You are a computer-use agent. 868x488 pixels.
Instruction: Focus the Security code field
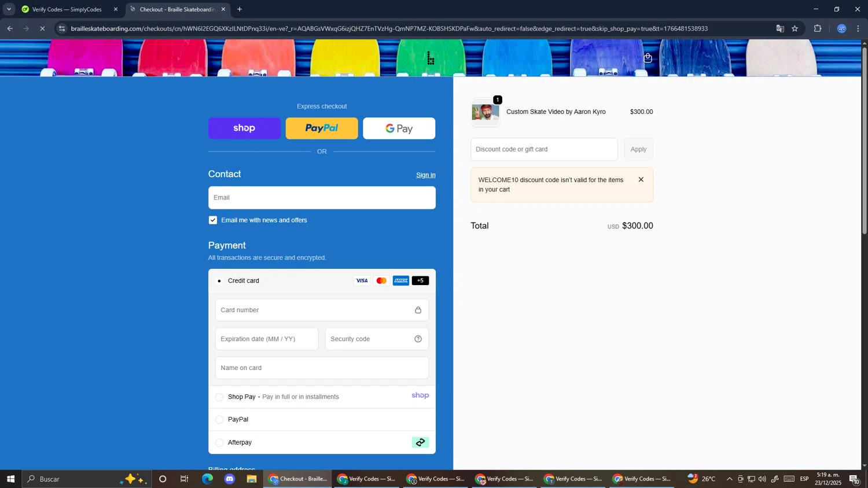click(x=377, y=339)
